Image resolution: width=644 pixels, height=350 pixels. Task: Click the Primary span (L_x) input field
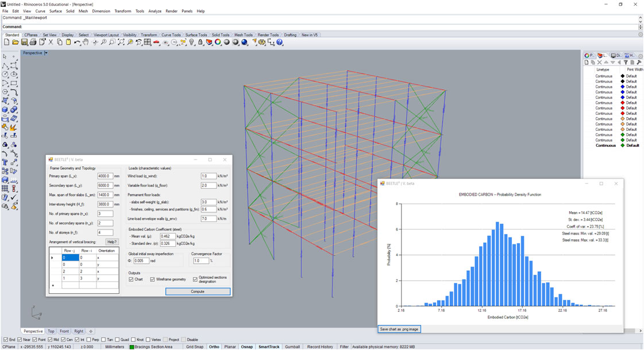click(x=105, y=176)
